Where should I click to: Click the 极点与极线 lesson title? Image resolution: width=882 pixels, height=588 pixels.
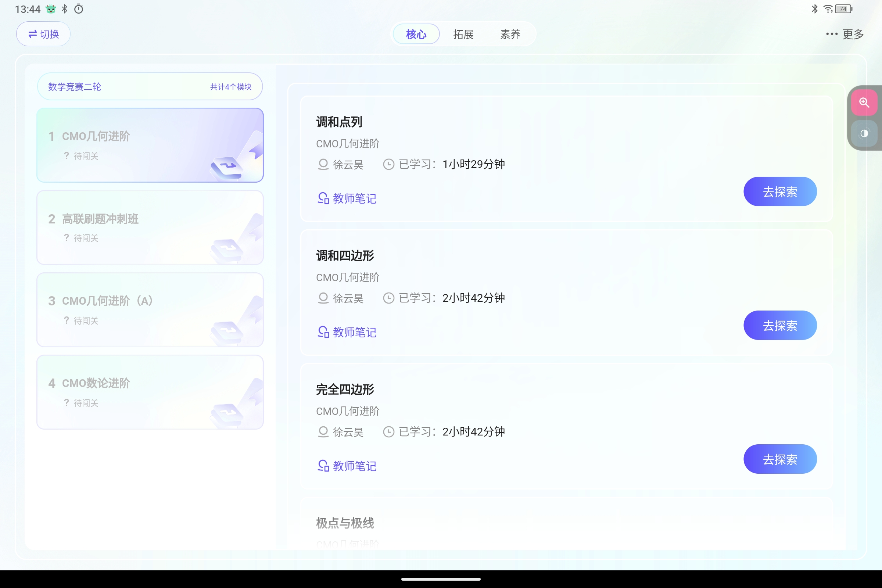(345, 523)
